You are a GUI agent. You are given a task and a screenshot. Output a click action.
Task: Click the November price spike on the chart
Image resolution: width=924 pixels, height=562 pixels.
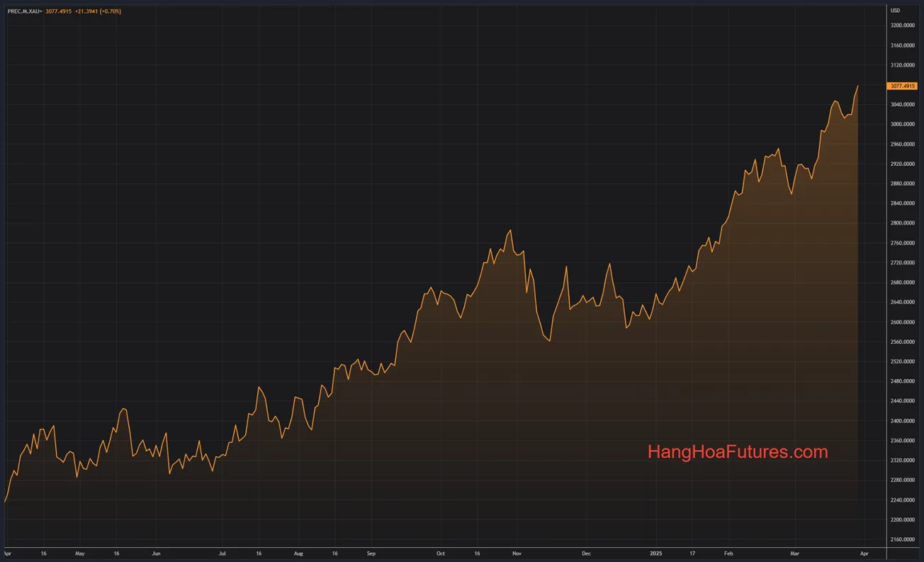click(x=509, y=230)
